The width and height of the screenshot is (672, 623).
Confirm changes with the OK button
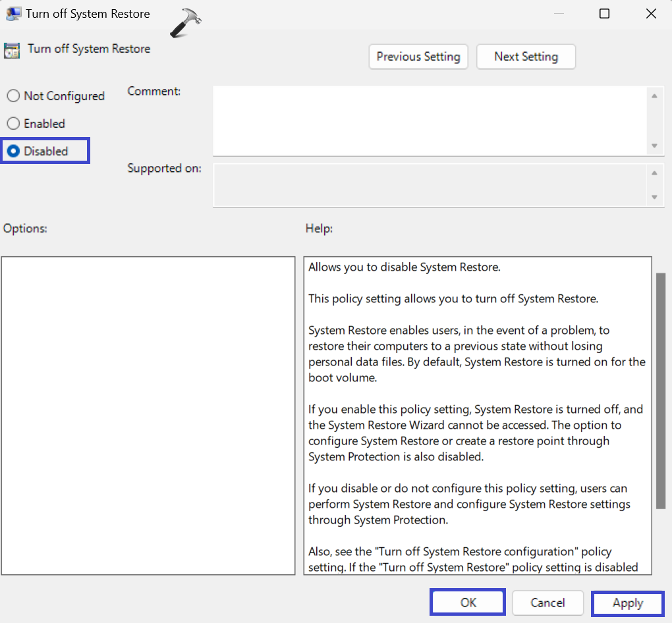coord(468,603)
